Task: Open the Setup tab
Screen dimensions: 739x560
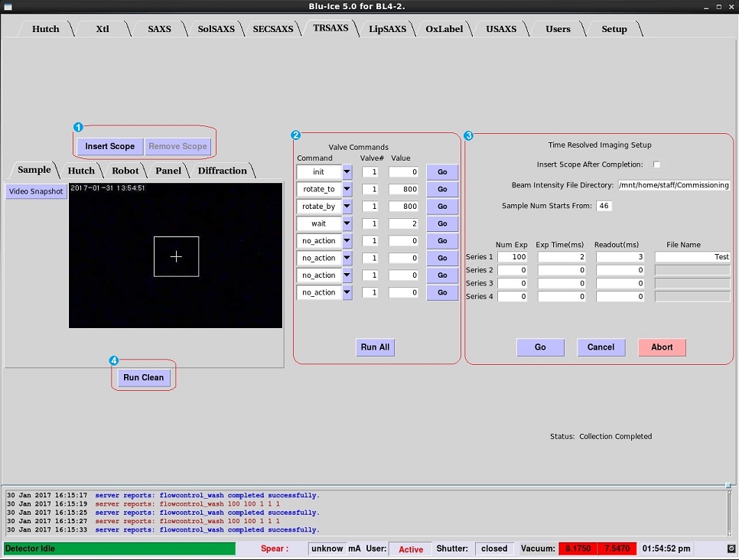Action: pos(614,29)
